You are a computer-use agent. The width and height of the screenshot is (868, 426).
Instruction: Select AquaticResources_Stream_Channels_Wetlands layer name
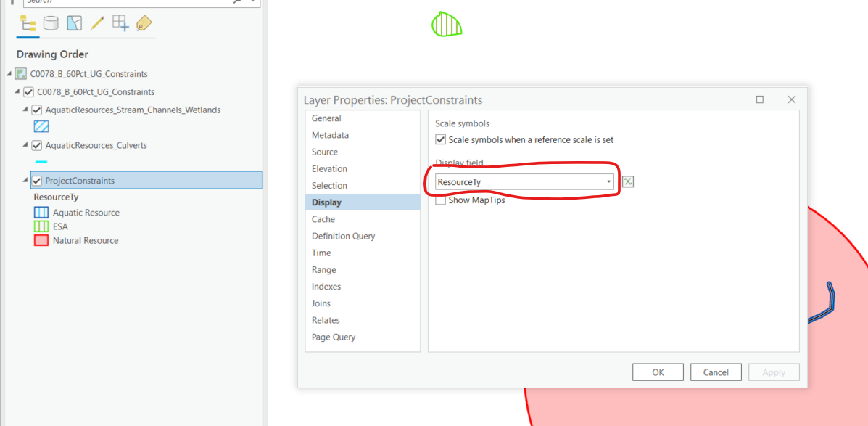coord(133,110)
